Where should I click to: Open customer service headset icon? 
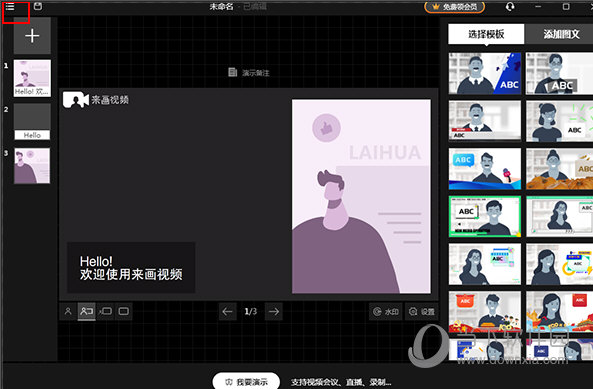510,7
